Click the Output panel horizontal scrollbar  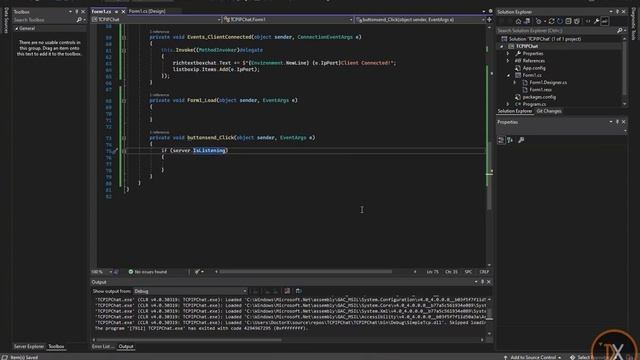[188, 340]
